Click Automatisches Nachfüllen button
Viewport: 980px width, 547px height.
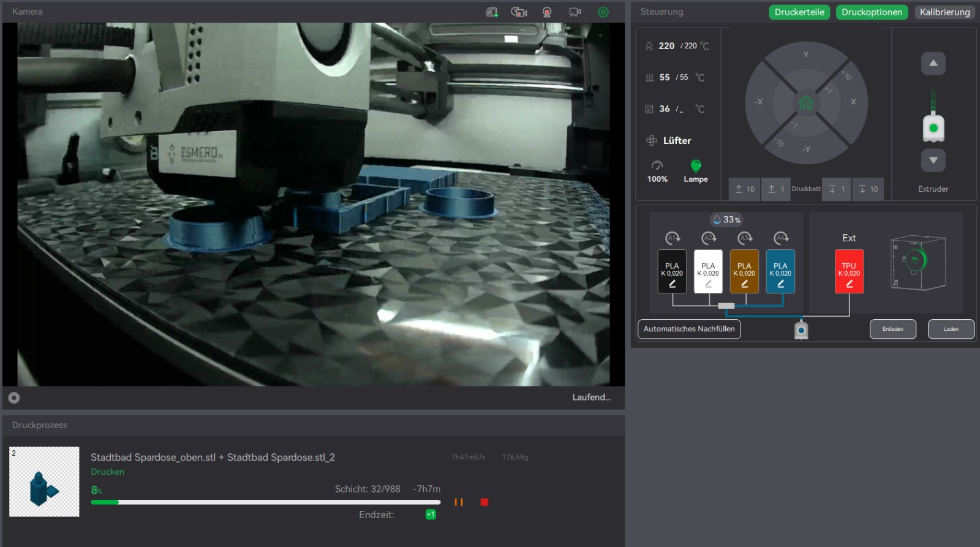click(x=689, y=329)
